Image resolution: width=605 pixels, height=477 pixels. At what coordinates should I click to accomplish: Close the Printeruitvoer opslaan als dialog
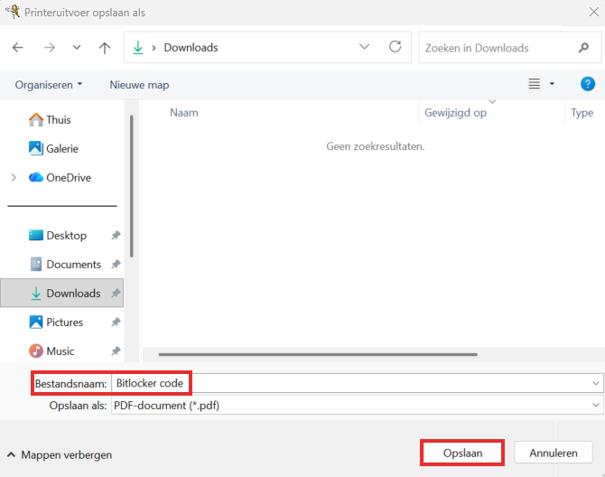click(594, 12)
